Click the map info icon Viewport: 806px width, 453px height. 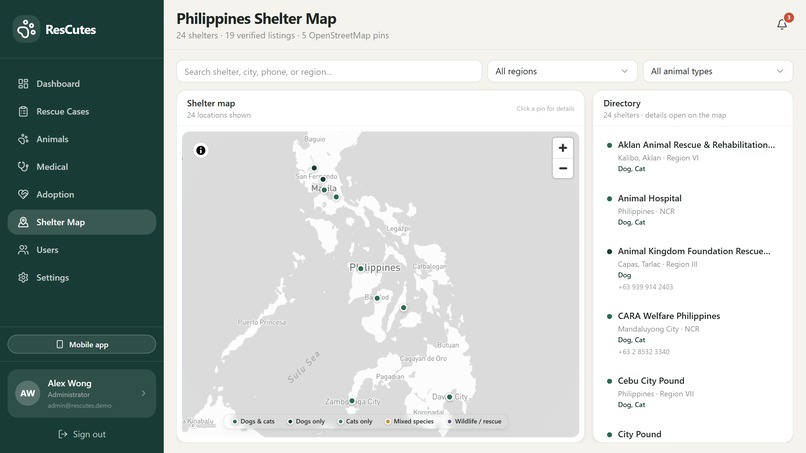(200, 150)
